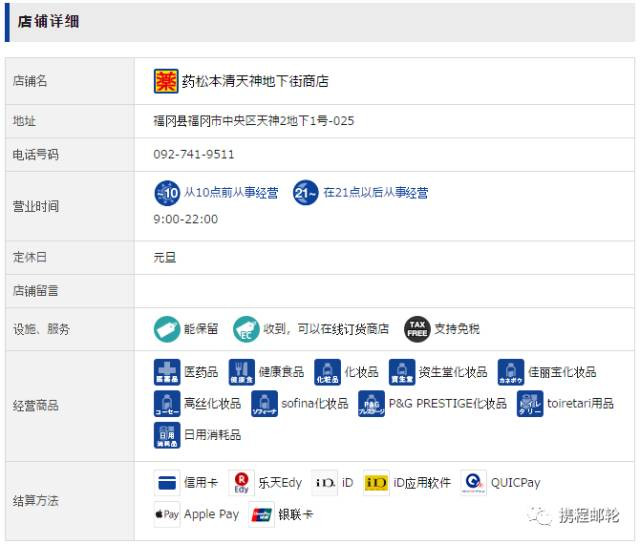Image resolution: width=640 pixels, height=544 pixels.
Task: Click the 资生堂化妆品 icon
Action: click(402, 372)
